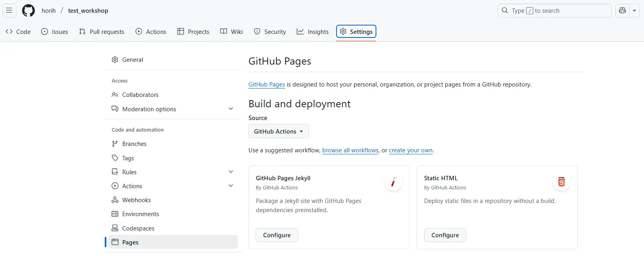Expand the Rules sidebar section
Image resolution: width=644 pixels, height=256 pixels.
[x=231, y=172]
